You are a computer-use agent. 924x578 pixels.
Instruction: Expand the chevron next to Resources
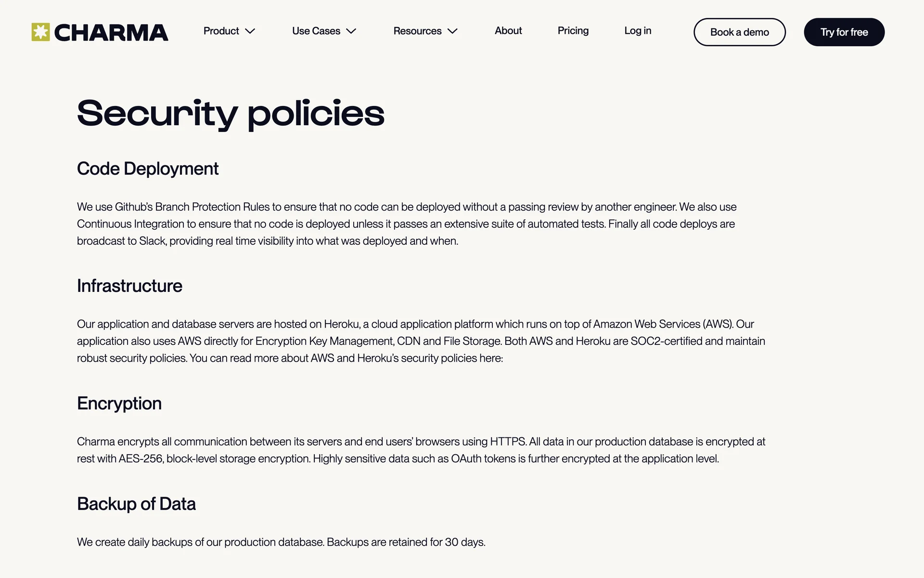[x=452, y=31]
